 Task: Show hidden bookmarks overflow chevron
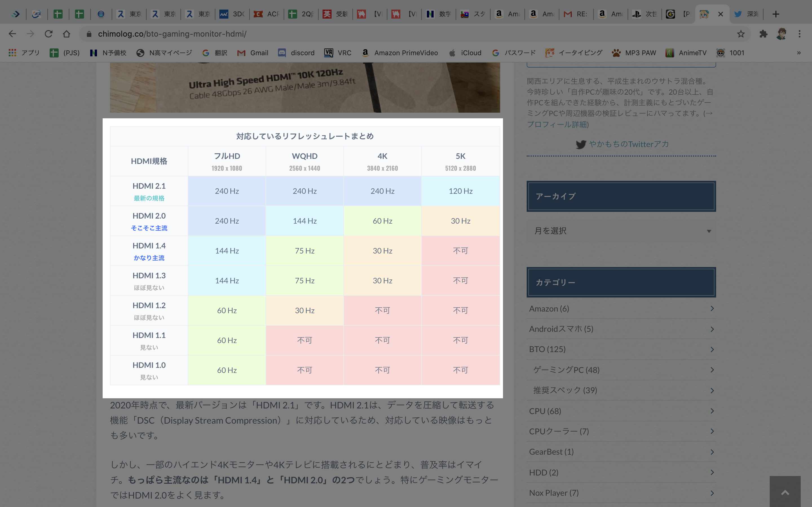tap(799, 53)
